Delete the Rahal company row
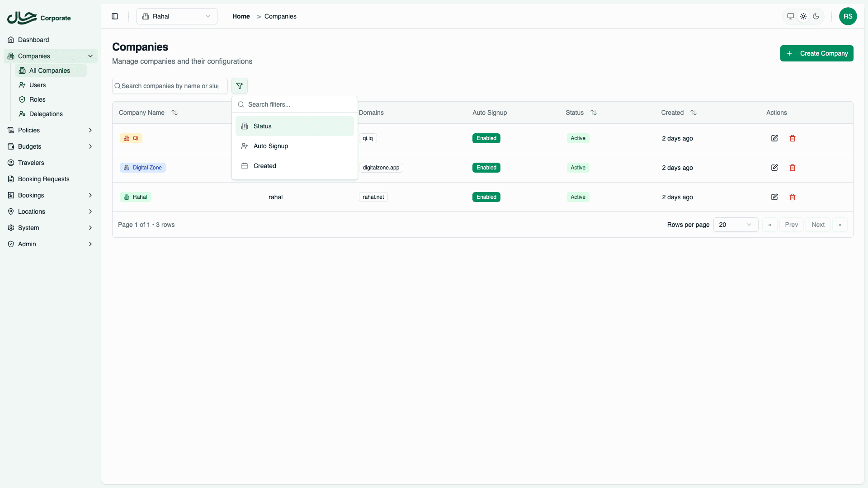This screenshot has height=488, width=868. 793,197
